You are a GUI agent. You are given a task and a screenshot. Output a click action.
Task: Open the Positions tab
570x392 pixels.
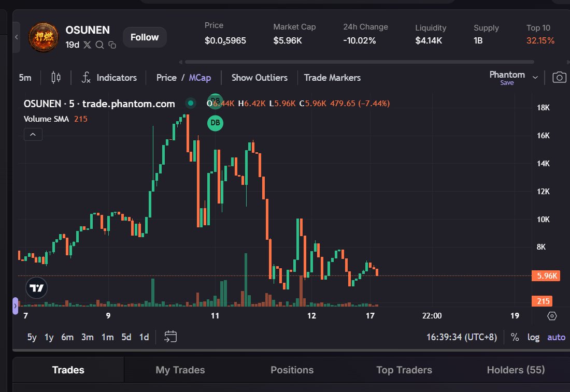click(x=292, y=370)
